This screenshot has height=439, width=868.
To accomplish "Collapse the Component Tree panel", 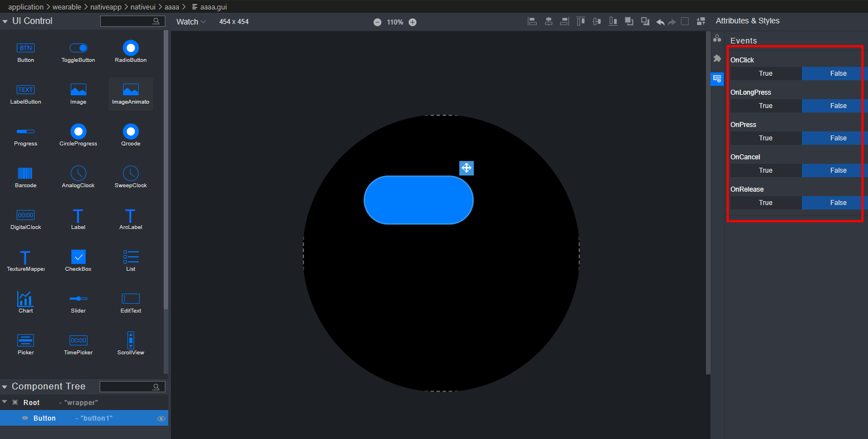I will (x=5, y=387).
